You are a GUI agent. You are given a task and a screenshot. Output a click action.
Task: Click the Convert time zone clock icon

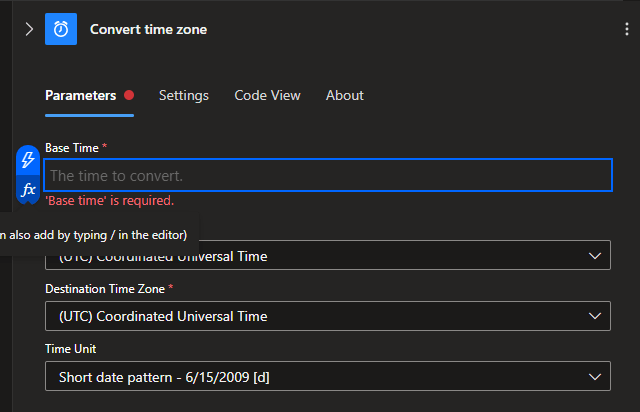point(61,29)
